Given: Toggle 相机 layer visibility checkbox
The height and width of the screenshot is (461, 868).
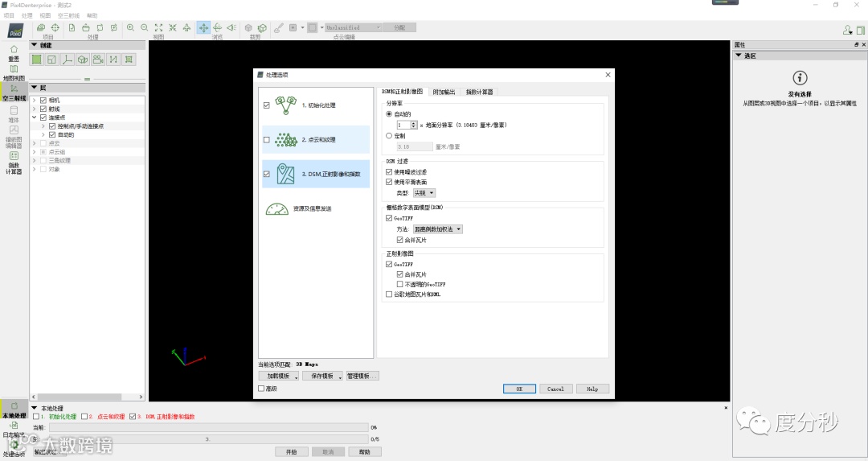Looking at the screenshot, I should [x=43, y=101].
